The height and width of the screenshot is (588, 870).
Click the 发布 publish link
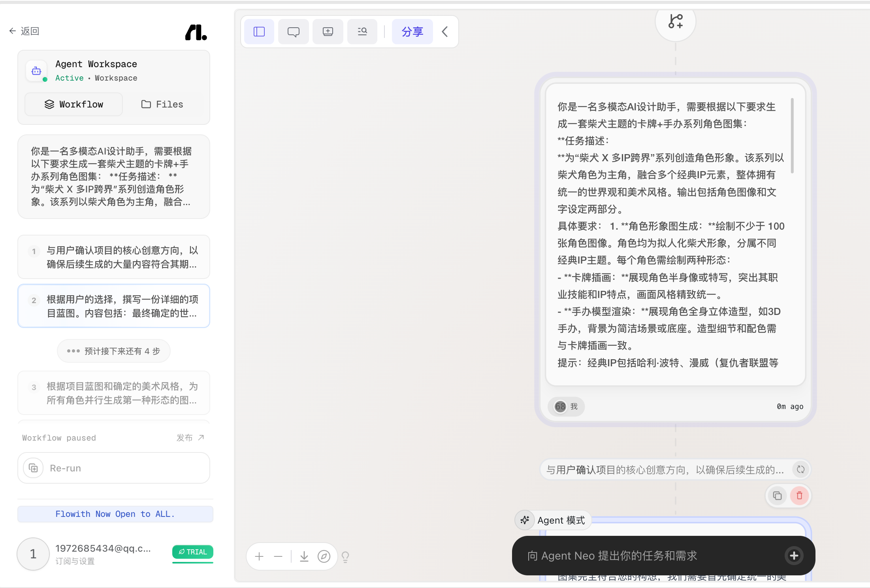[x=190, y=437]
